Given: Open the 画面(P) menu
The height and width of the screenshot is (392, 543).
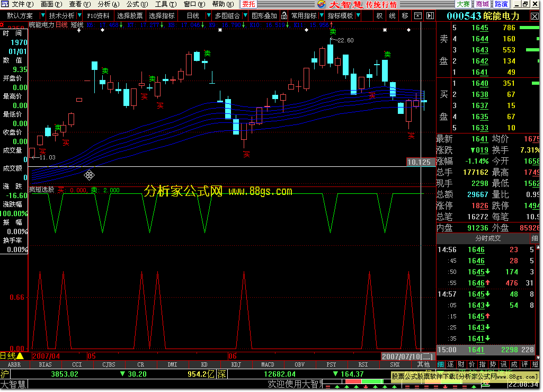Looking at the screenshot, I should point(51,4).
